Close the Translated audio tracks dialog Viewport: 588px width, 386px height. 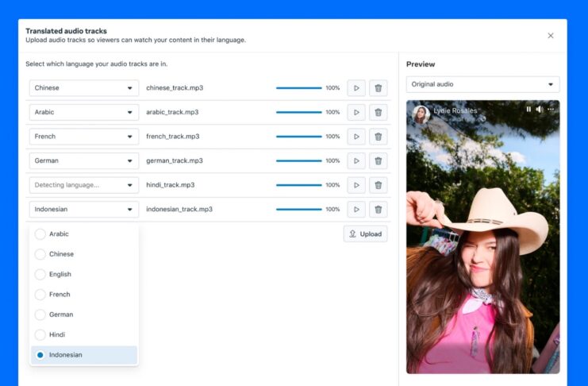[551, 36]
